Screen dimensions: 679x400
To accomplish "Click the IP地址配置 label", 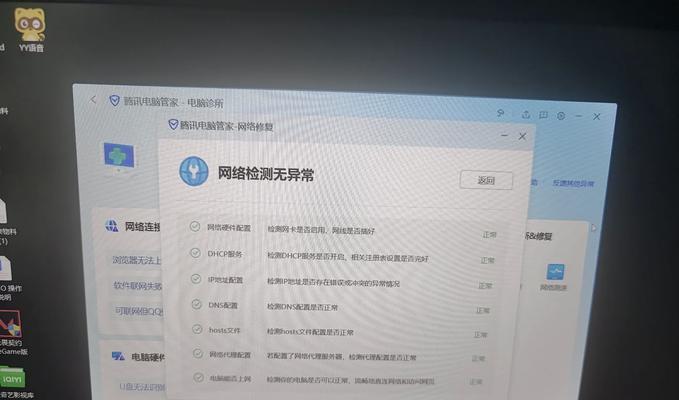I will point(226,280).
